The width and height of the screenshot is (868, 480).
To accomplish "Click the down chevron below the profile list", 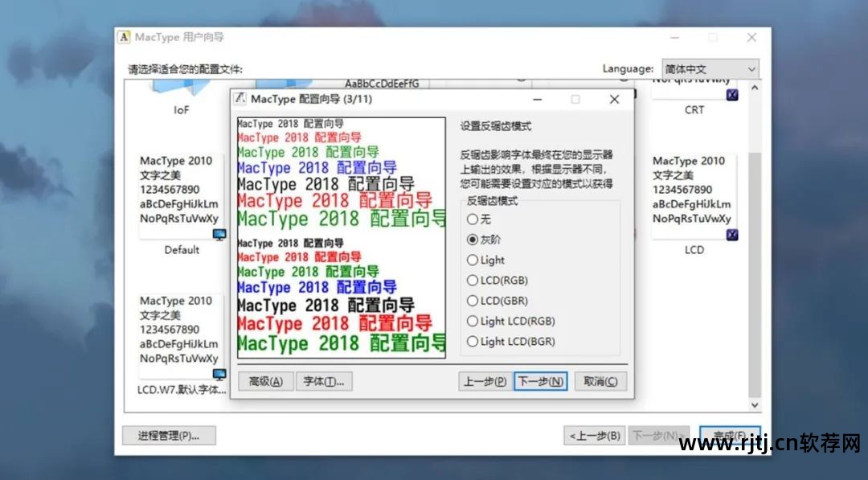I will [754, 405].
